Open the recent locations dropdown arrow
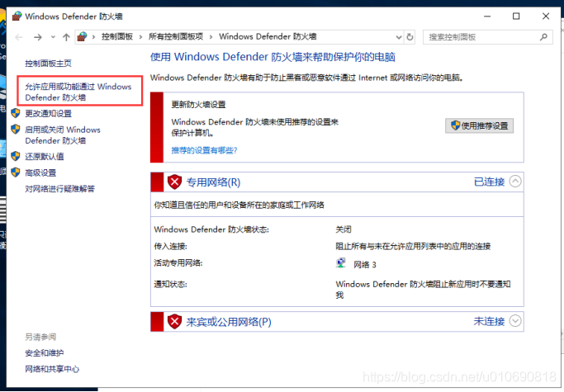This screenshot has width=564, height=392. tap(53, 36)
